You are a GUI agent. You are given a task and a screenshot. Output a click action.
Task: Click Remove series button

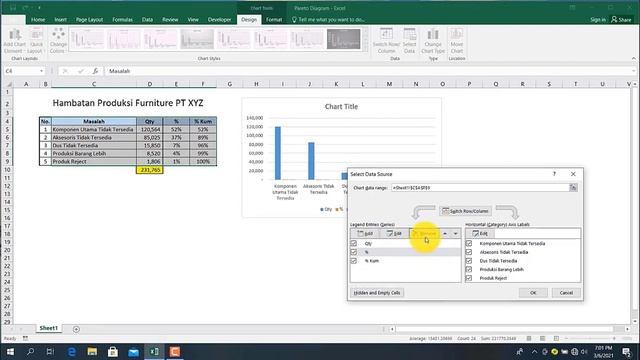(x=424, y=233)
